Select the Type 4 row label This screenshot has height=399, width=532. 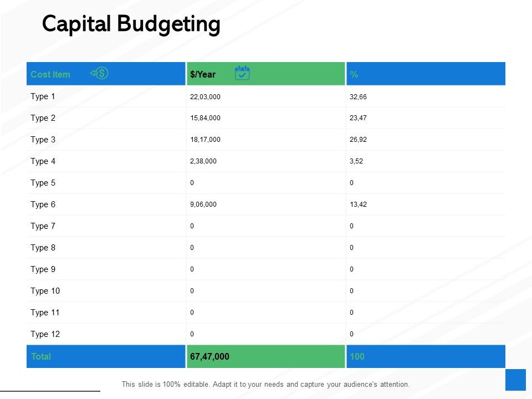[x=43, y=161]
